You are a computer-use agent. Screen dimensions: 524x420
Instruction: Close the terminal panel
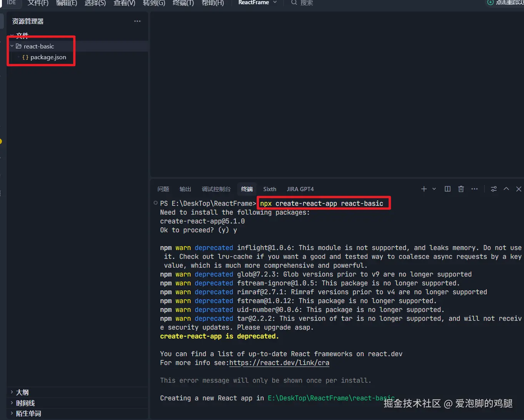(519, 189)
